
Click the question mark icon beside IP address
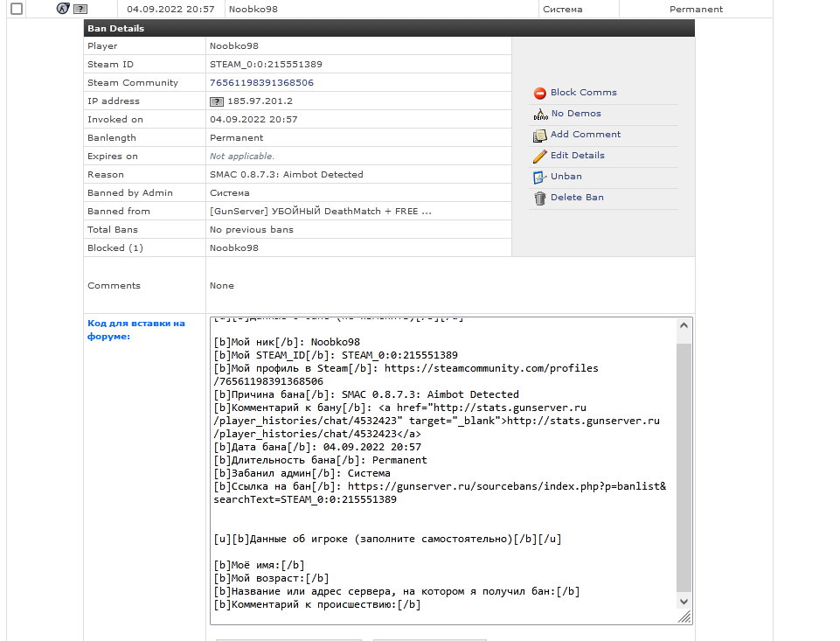[217, 101]
